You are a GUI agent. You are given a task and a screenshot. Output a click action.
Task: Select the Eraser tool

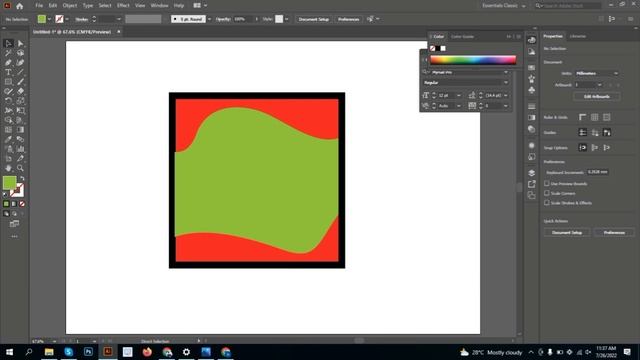point(20,91)
